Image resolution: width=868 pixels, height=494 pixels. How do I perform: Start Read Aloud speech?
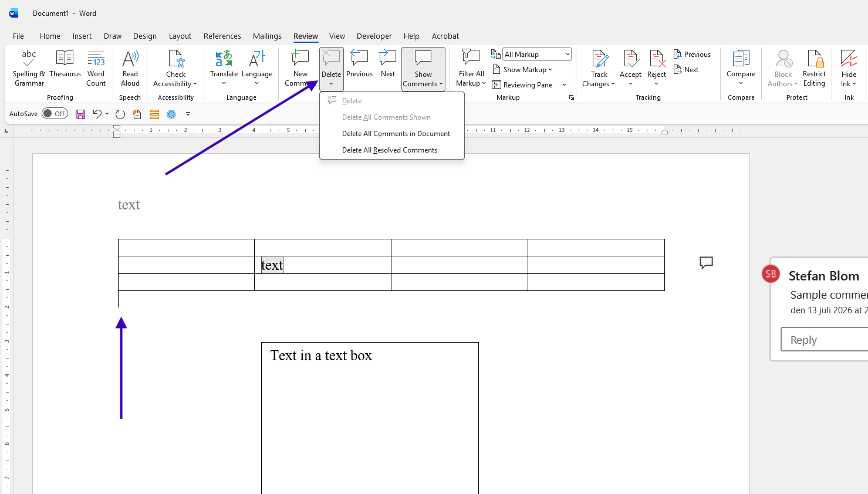pos(130,69)
